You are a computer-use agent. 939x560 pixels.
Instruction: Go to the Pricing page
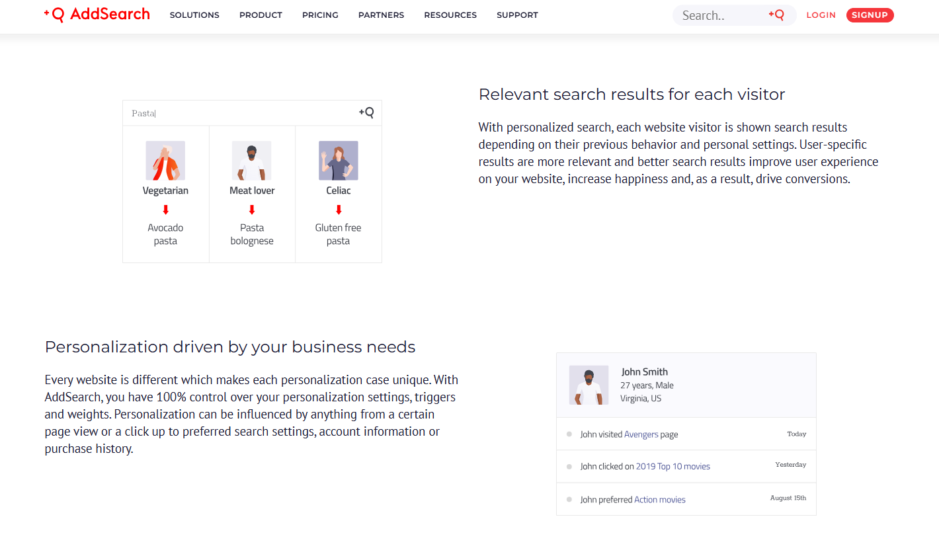320,15
